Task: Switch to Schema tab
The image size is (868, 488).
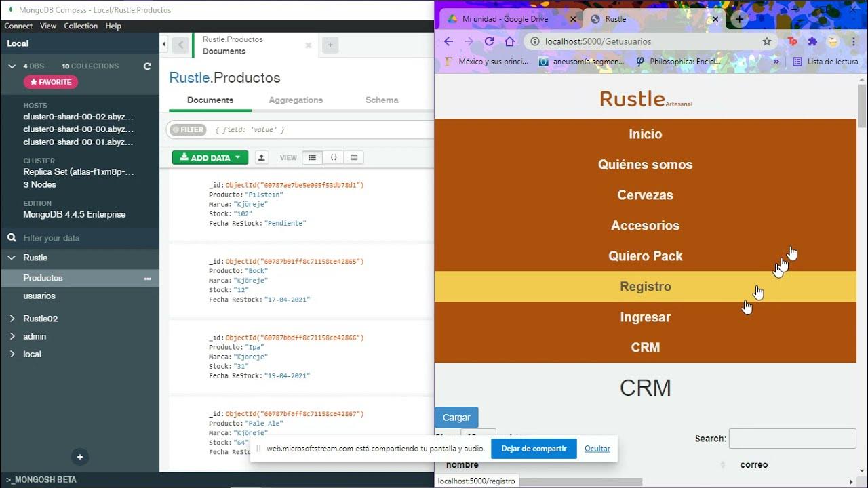Action: coord(382,100)
